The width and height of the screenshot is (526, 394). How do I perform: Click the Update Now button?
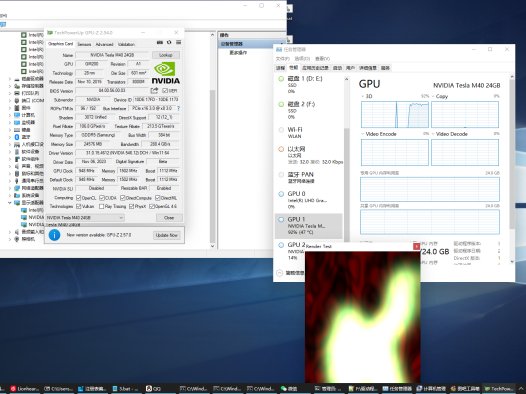coord(166,235)
